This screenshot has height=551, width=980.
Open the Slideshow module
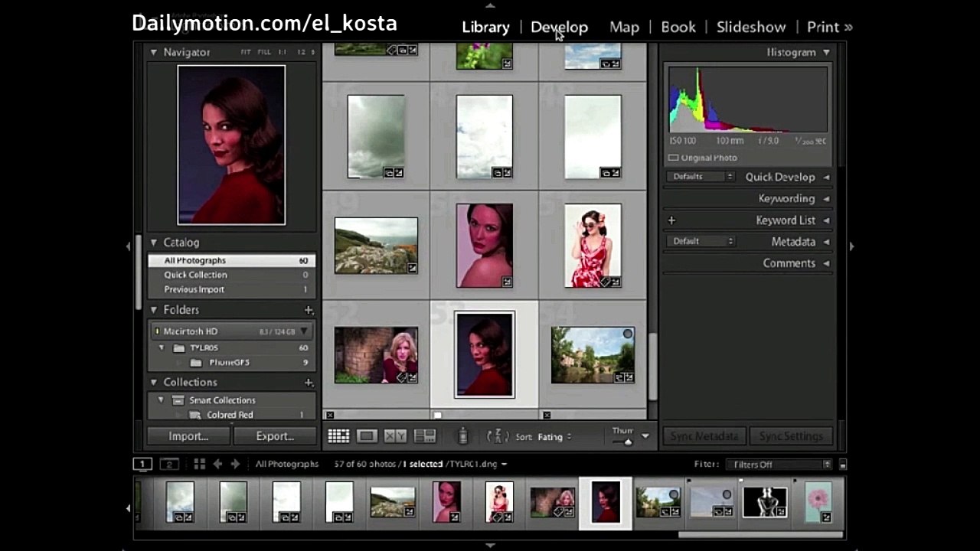[751, 27]
